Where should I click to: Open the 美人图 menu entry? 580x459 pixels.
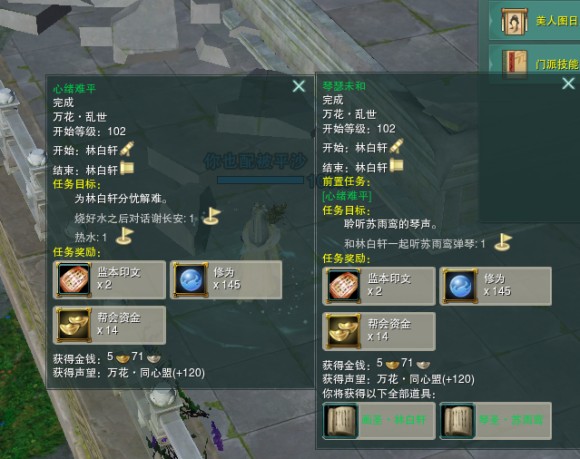click(x=535, y=20)
